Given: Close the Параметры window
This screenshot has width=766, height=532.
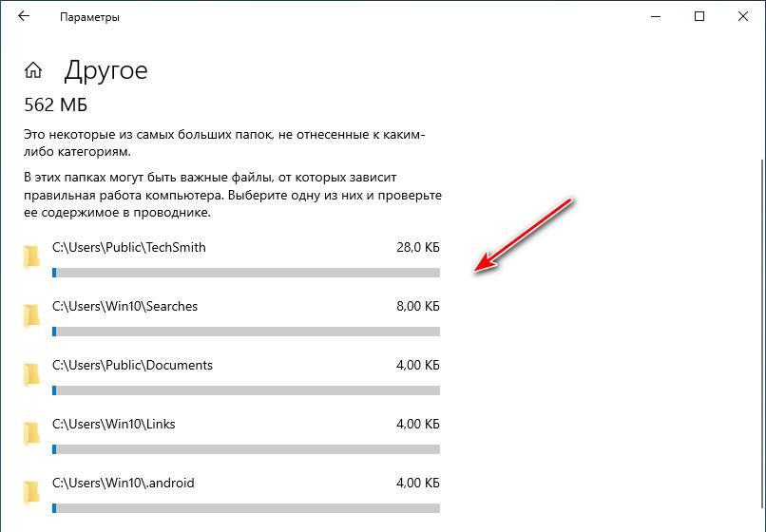Looking at the screenshot, I should point(743,16).
